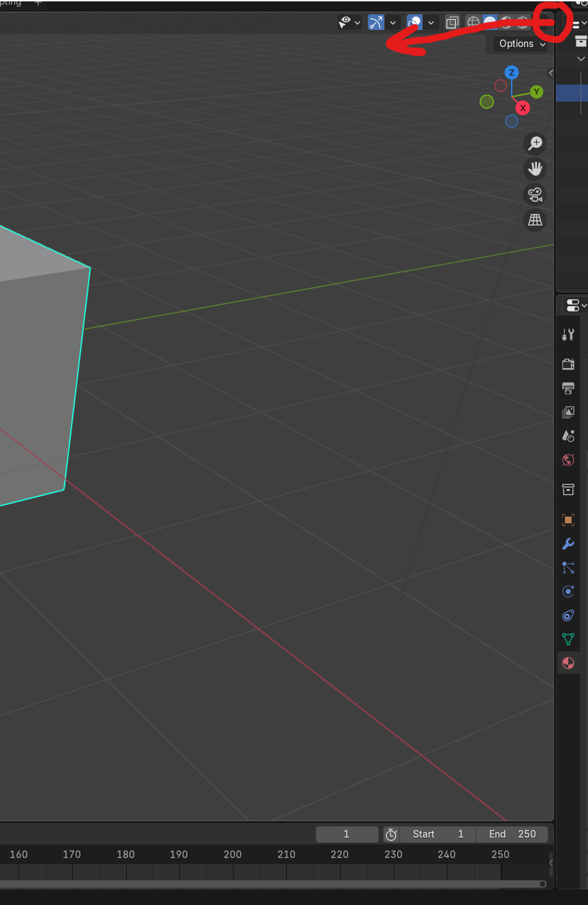Click the blue Z axis on navigation gizmo
The height and width of the screenshot is (905, 588).
(x=512, y=72)
